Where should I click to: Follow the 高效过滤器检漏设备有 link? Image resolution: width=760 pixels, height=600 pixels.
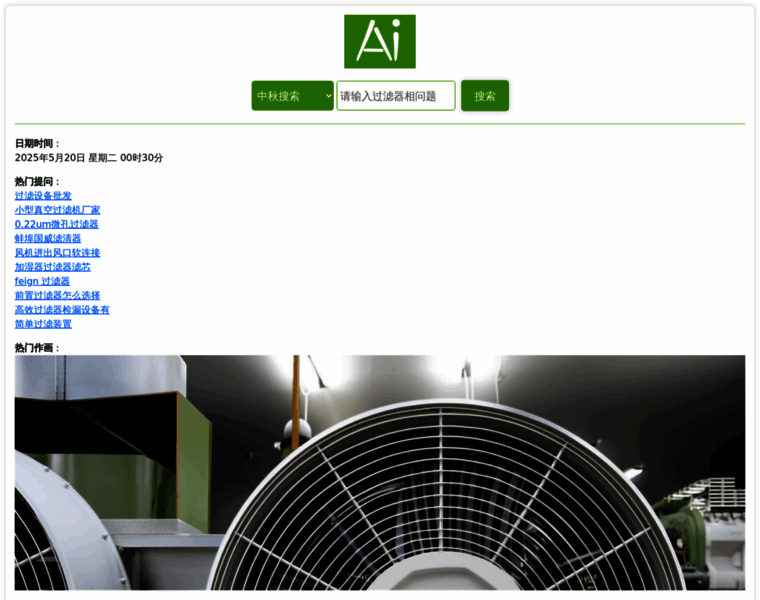62,310
